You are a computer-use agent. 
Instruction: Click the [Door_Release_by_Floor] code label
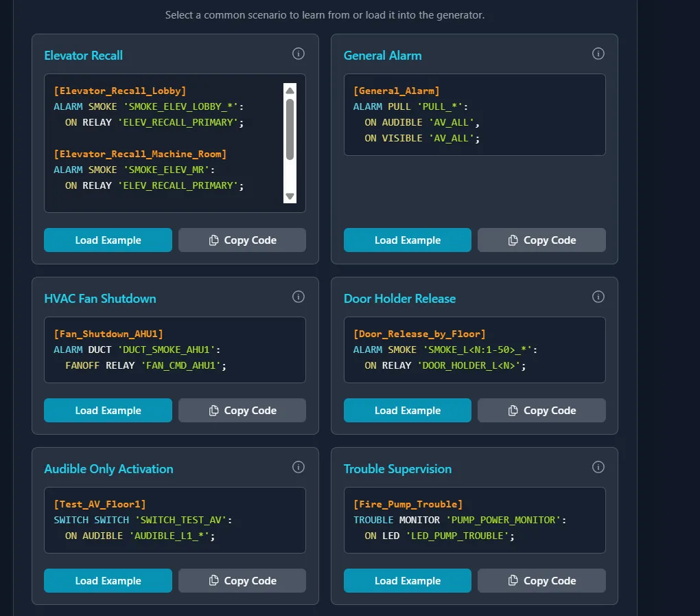(x=419, y=334)
